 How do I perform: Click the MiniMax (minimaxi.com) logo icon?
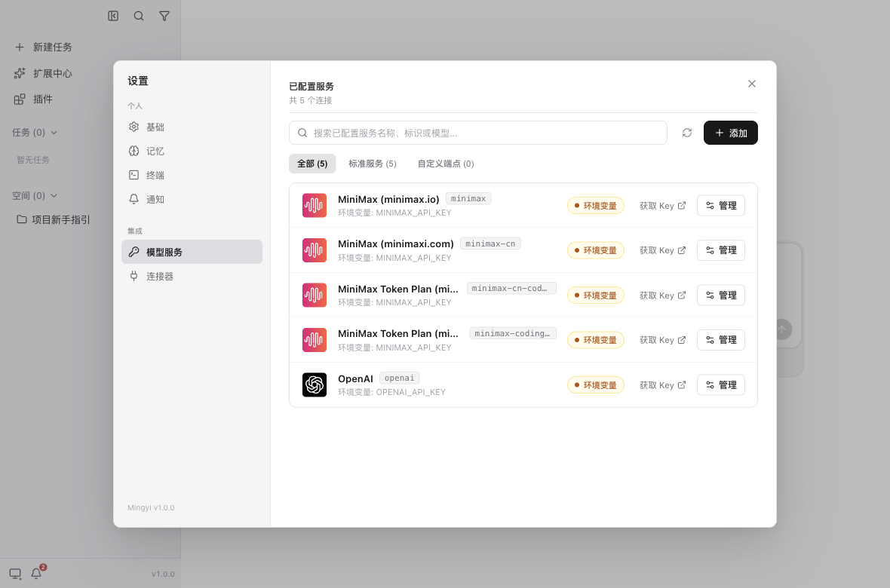[x=315, y=250]
